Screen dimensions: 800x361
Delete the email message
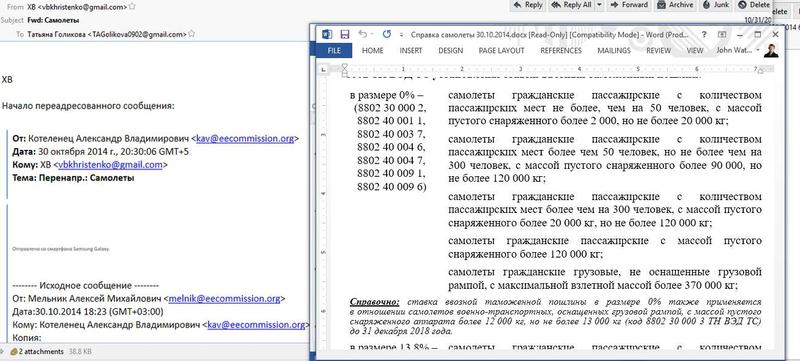coord(753,5)
